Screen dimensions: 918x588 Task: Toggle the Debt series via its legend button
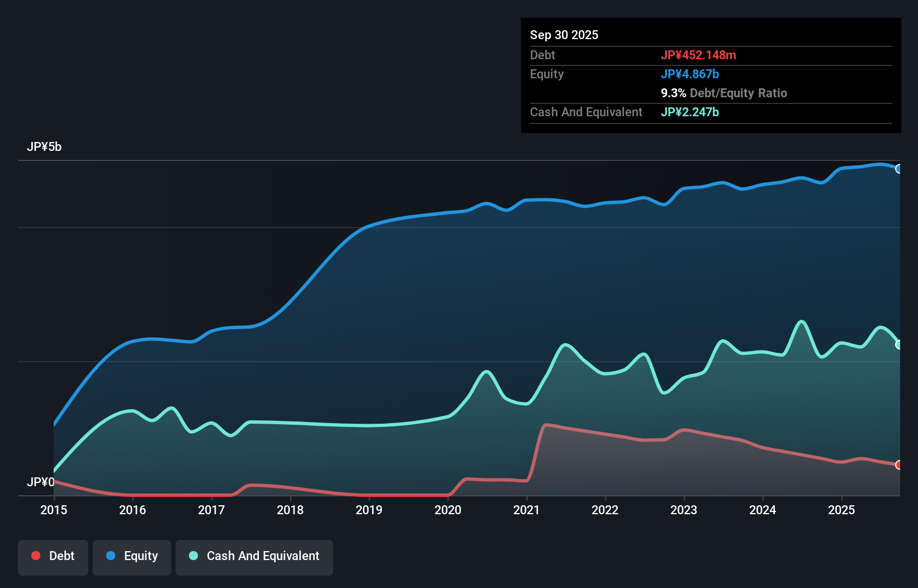click(53, 557)
